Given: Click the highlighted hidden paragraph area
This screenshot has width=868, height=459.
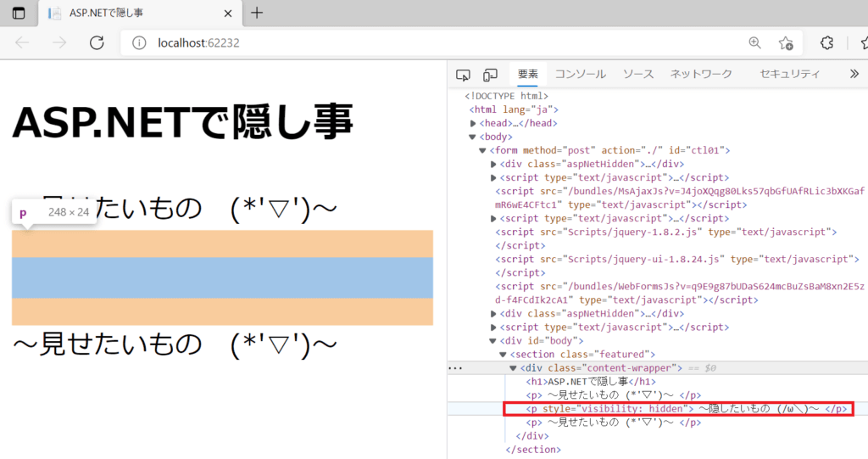Looking at the screenshot, I should coord(223,277).
